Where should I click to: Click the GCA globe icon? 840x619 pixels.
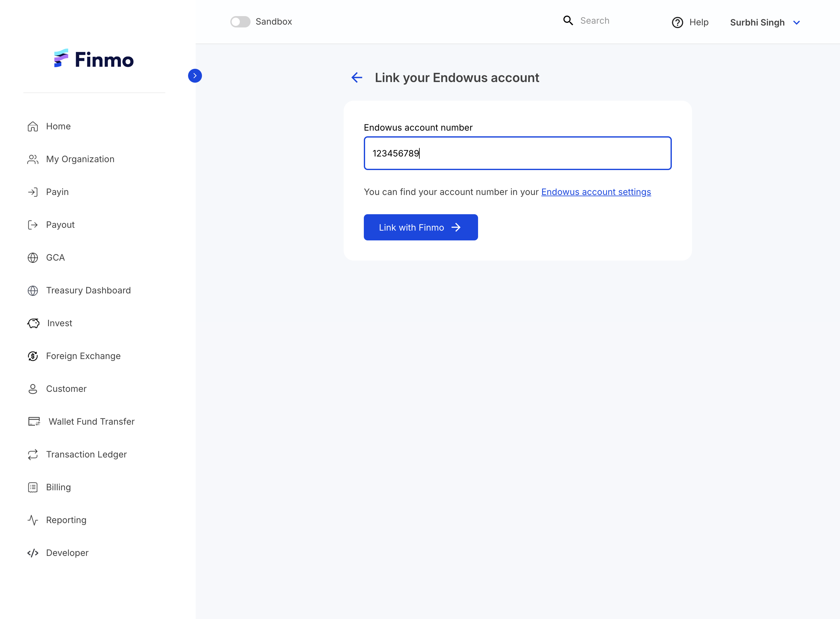[x=33, y=258]
